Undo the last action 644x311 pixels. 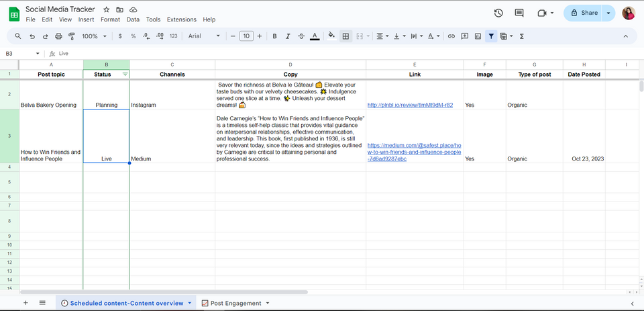click(x=32, y=36)
